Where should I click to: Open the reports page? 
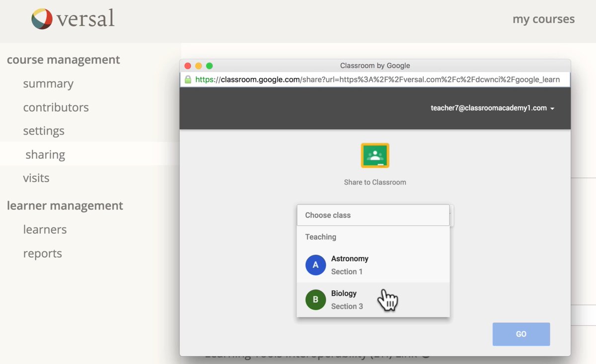(43, 254)
